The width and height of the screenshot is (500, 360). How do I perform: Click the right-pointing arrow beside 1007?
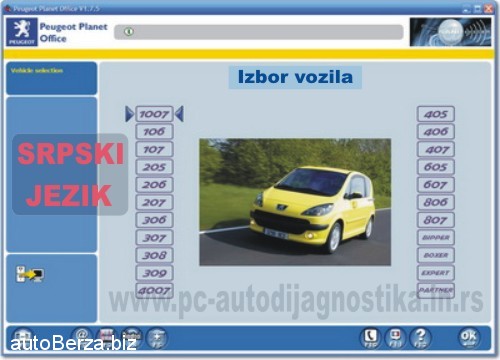click(x=129, y=114)
